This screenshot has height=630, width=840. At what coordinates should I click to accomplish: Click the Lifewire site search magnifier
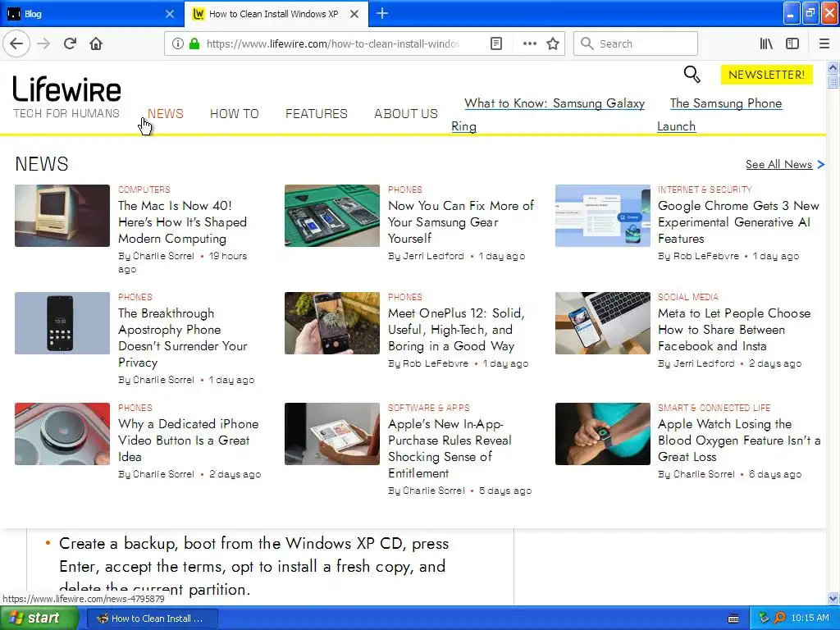692,75
